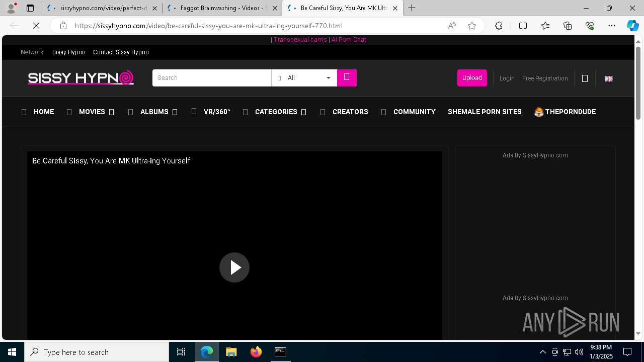Submit search with the pink search button
Screen dimensions: 644x362
click(347, 77)
